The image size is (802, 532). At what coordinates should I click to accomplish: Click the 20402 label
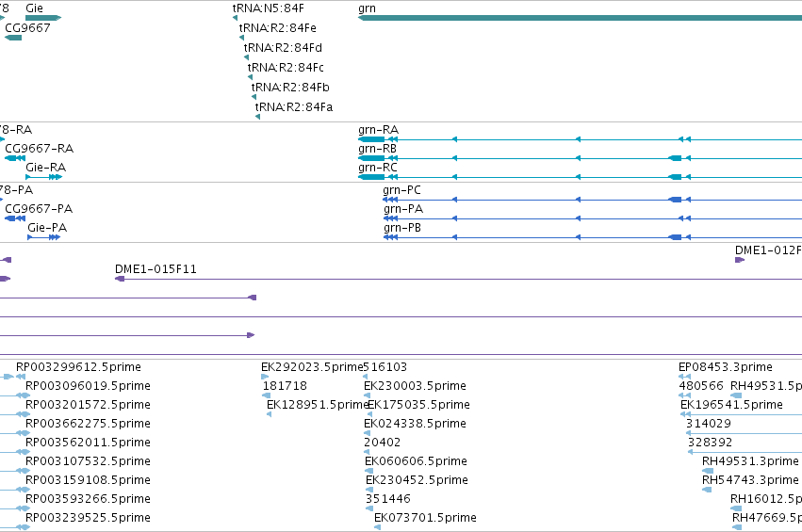[382, 443]
